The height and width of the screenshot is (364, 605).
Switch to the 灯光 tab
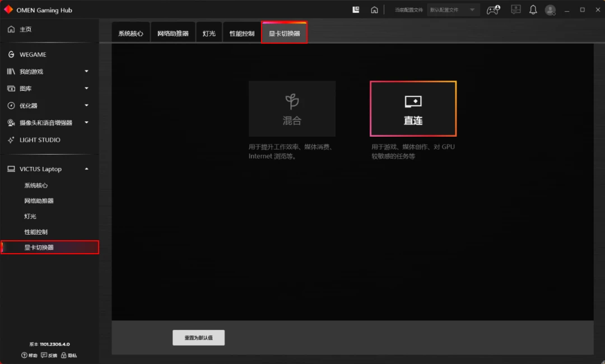tap(209, 33)
